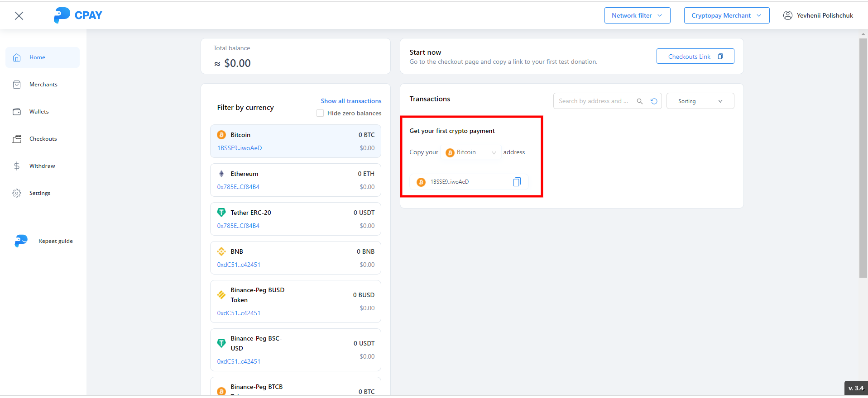Select the Ethereum currency card
This screenshot has width=868, height=398.
[x=296, y=180]
